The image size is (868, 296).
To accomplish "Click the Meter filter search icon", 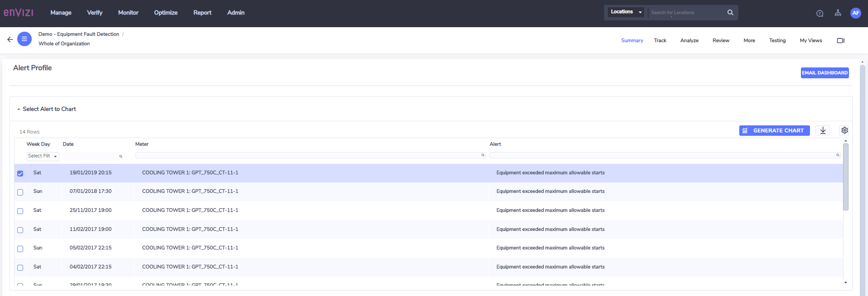I will tap(483, 155).
